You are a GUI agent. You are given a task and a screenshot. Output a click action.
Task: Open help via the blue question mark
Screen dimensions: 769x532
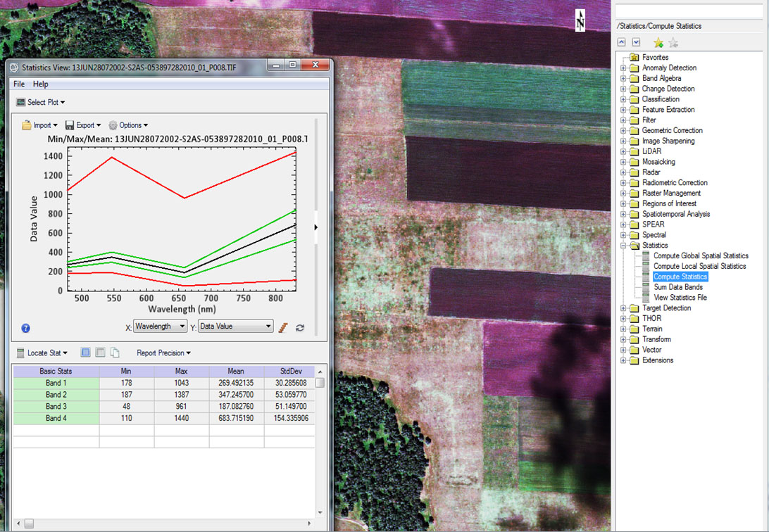point(26,328)
